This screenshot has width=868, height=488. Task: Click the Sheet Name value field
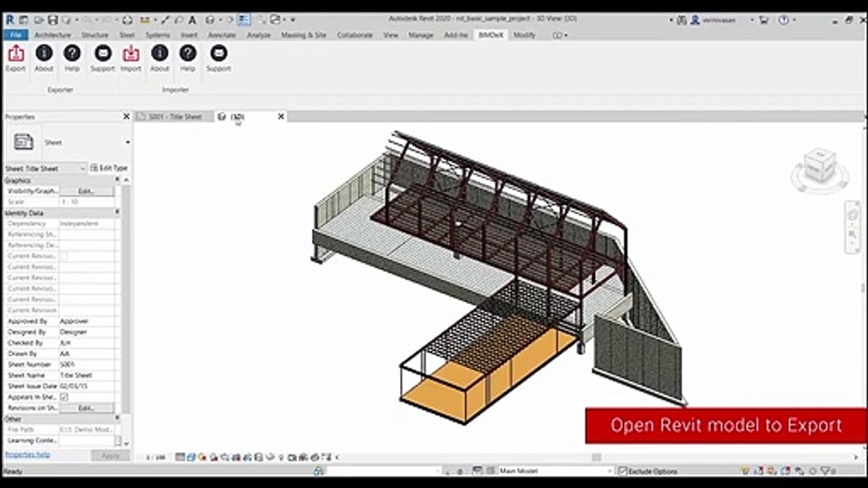86,375
